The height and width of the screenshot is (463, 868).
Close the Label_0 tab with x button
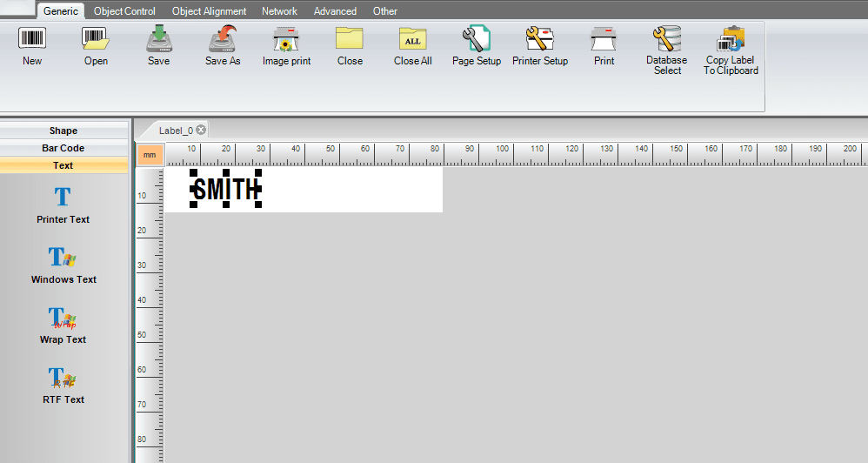tap(201, 131)
